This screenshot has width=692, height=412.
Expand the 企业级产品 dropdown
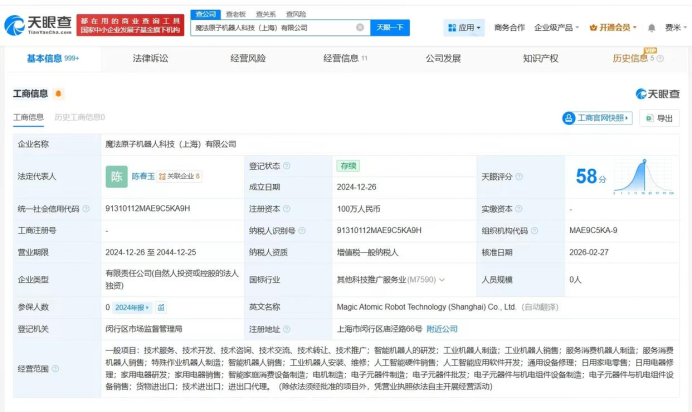556,28
